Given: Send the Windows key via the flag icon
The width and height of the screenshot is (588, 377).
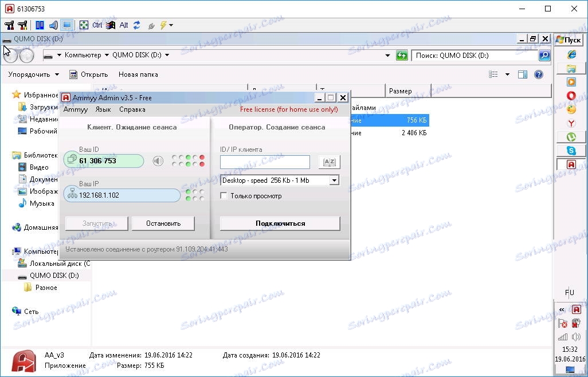Looking at the screenshot, I should (x=111, y=25).
